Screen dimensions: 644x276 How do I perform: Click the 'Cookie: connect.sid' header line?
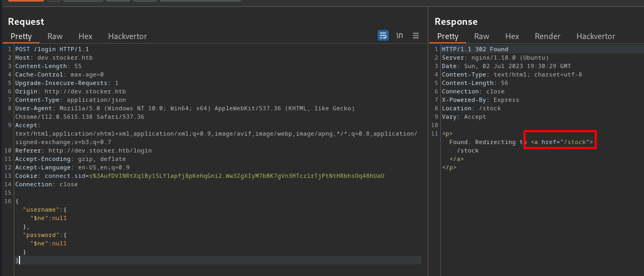pyautogui.click(x=200, y=176)
